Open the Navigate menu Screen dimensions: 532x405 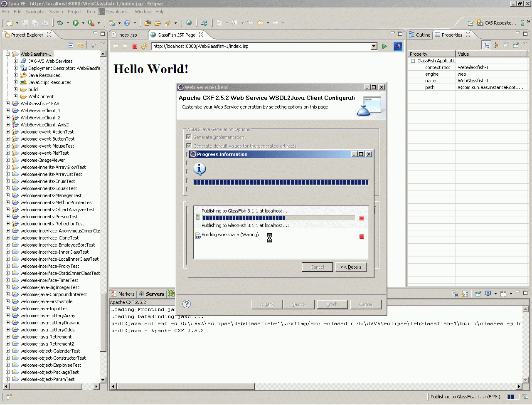35,12
